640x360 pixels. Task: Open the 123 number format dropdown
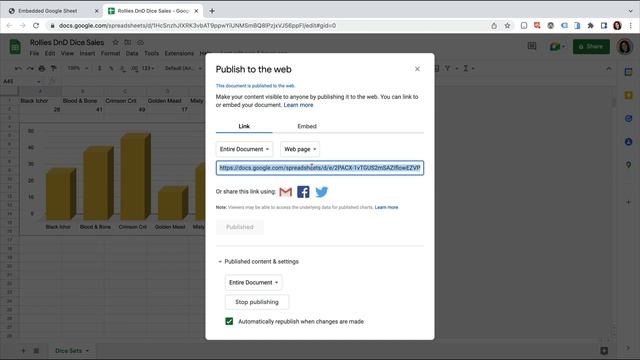click(148, 68)
